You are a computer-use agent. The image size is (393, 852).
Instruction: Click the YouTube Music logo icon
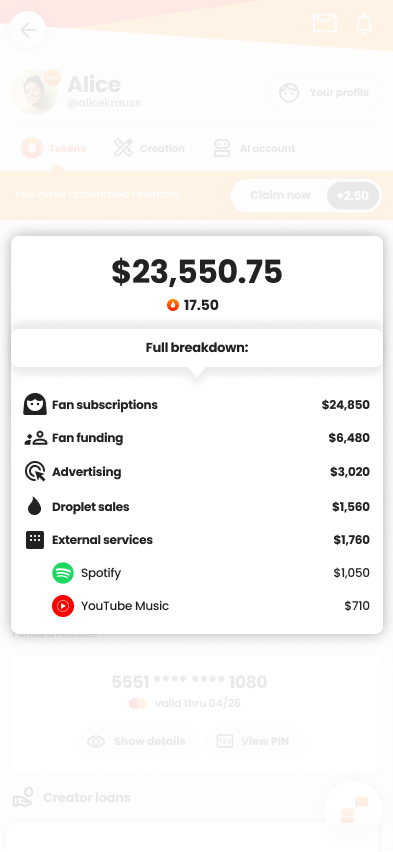point(63,606)
